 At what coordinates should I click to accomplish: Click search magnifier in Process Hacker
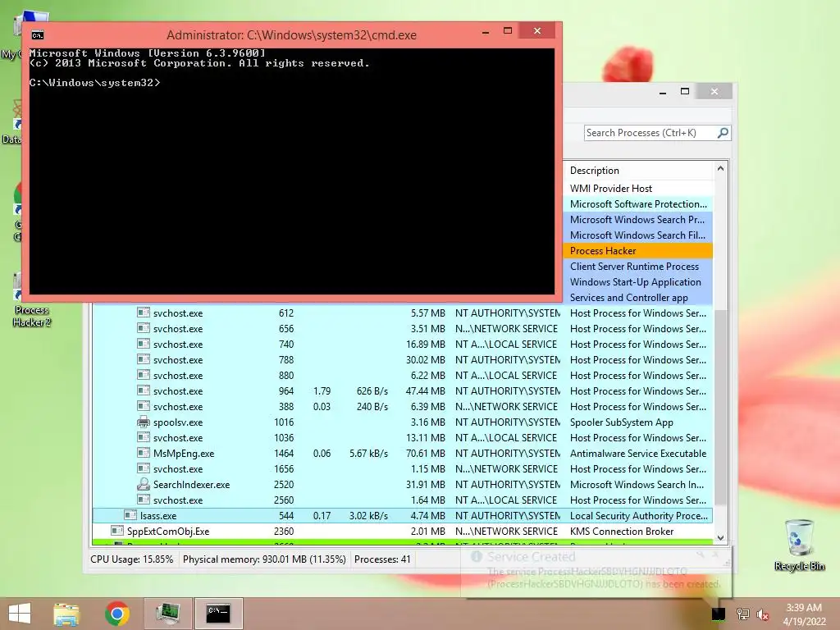point(723,132)
